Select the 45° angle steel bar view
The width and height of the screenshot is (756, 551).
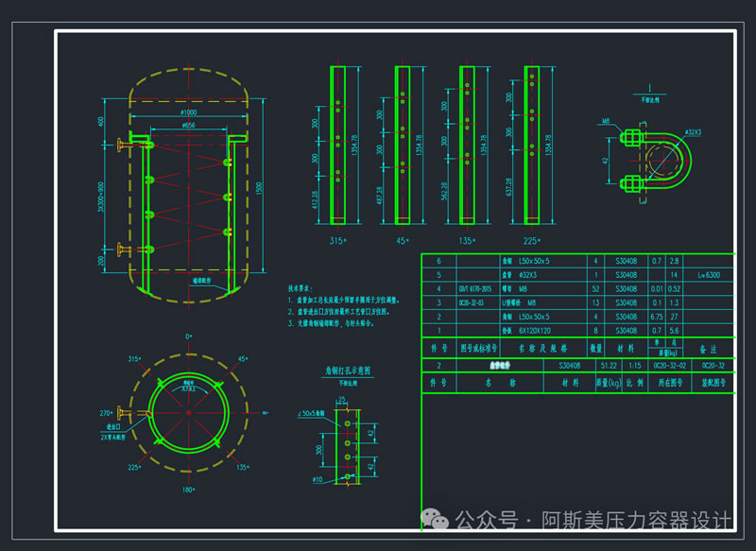coord(404,145)
